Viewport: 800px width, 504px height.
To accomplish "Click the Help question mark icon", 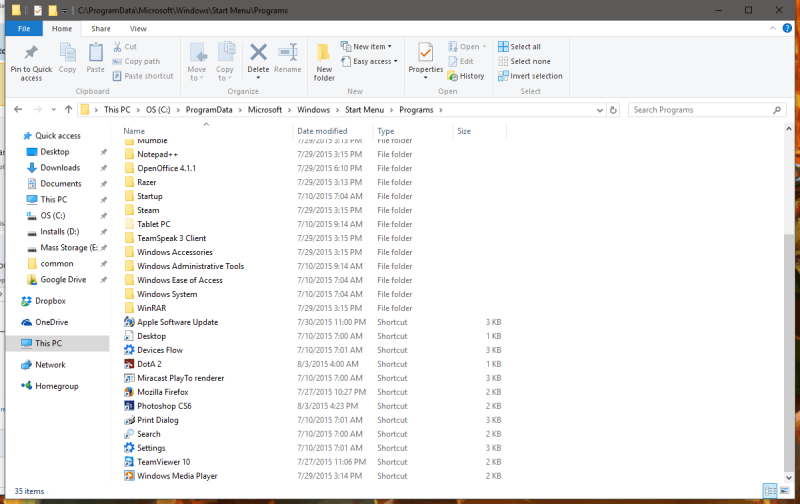I will [x=787, y=29].
